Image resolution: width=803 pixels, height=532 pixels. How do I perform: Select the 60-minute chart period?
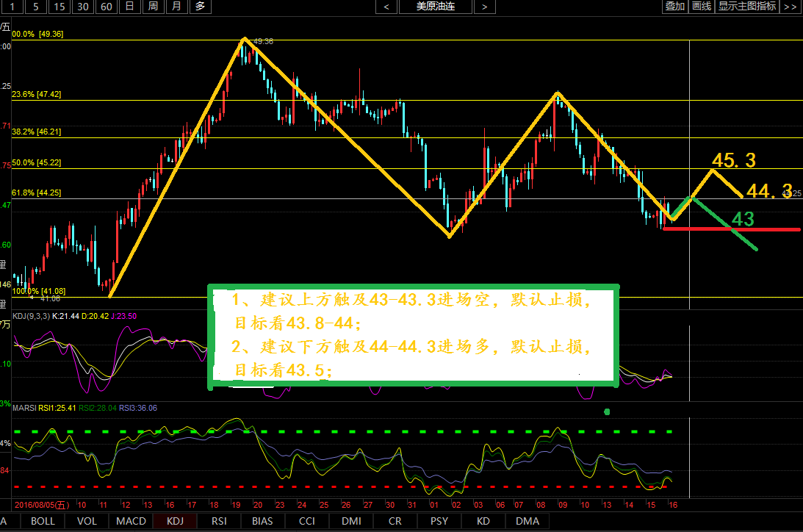(x=107, y=7)
